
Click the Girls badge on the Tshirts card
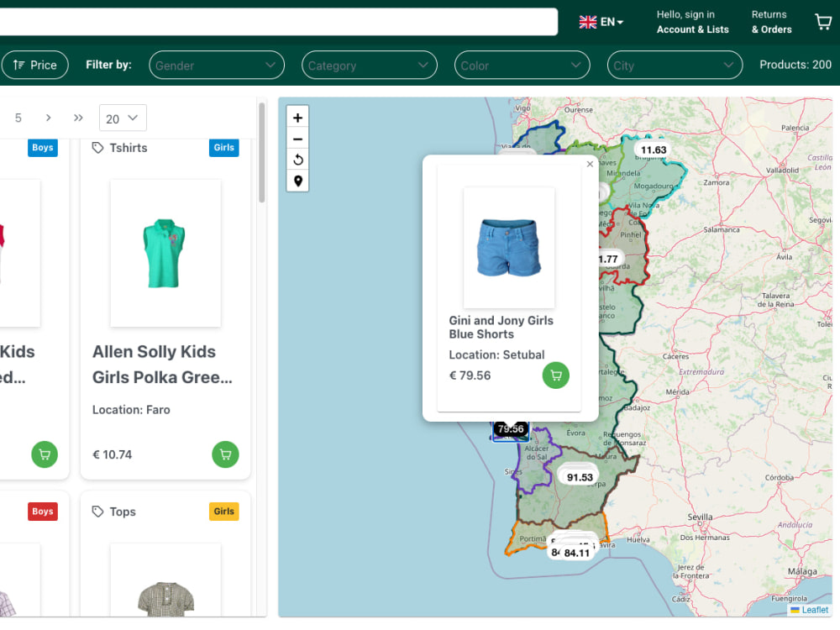pyautogui.click(x=224, y=148)
